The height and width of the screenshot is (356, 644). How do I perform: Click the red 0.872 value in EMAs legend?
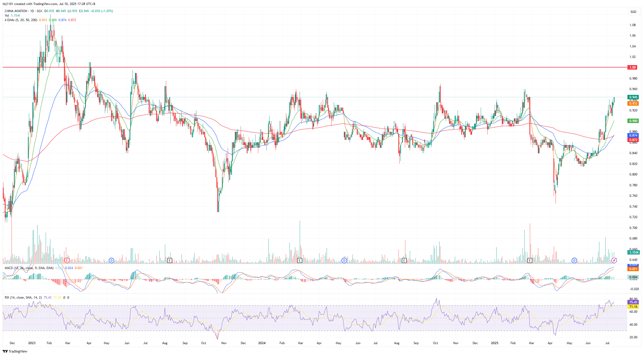pos(72,20)
